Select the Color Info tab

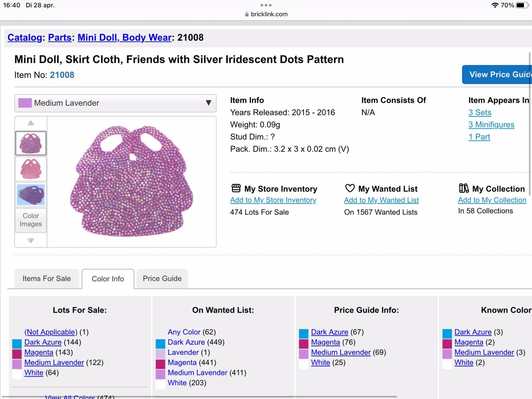pyautogui.click(x=108, y=279)
